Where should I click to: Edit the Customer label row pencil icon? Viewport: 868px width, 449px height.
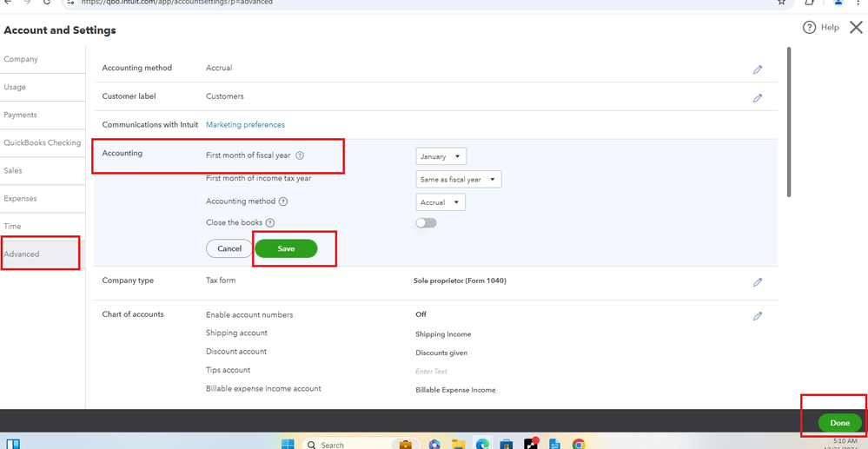pyautogui.click(x=758, y=98)
